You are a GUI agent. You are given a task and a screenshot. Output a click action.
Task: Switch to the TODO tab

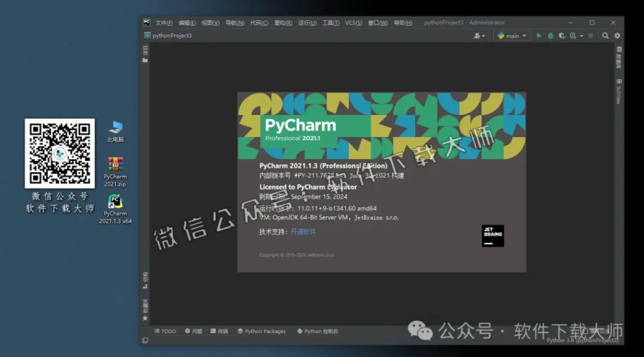coord(165,331)
